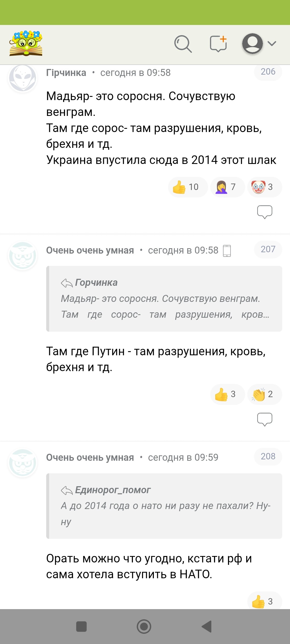Open the user profile avatar
This screenshot has height=644, width=290.
click(252, 43)
